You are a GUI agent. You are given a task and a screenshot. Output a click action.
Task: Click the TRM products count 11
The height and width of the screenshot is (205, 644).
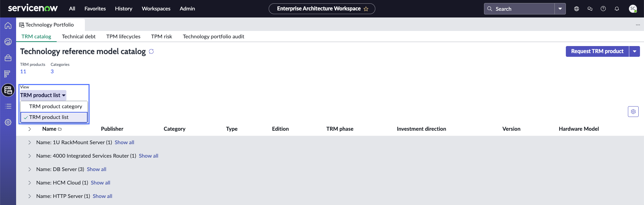coord(23,72)
